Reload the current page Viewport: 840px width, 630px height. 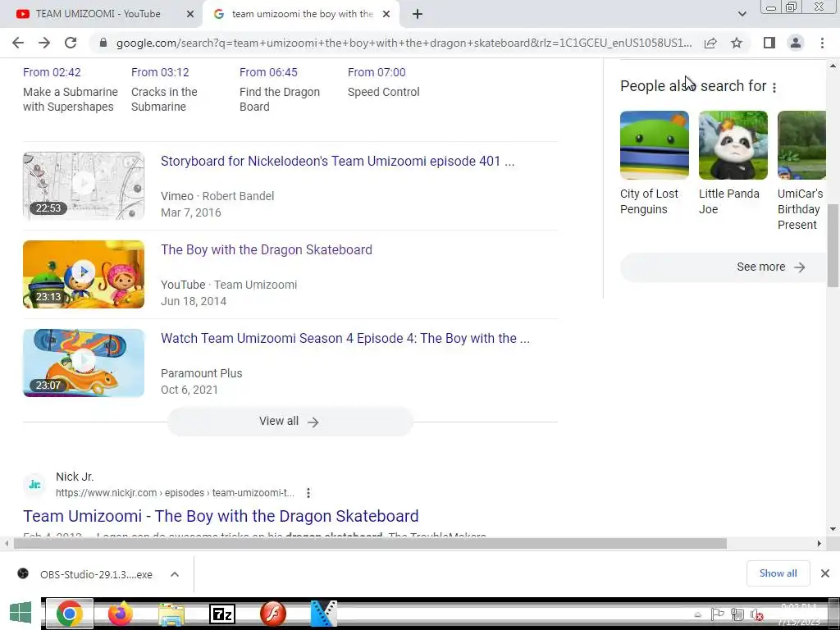[71, 43]
